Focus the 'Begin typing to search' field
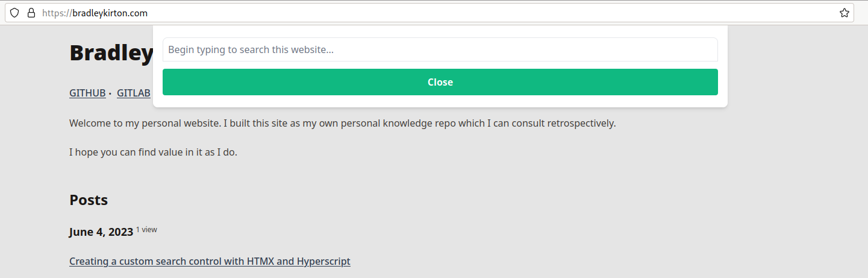Viewport: 868px width, 278px height. [x=440, y=49]
